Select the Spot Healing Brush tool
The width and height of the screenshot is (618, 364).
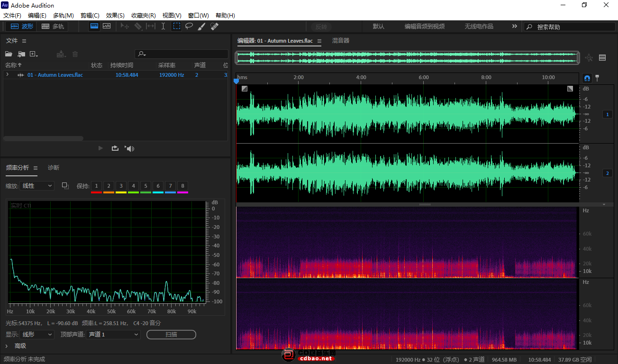pos(214,27)
